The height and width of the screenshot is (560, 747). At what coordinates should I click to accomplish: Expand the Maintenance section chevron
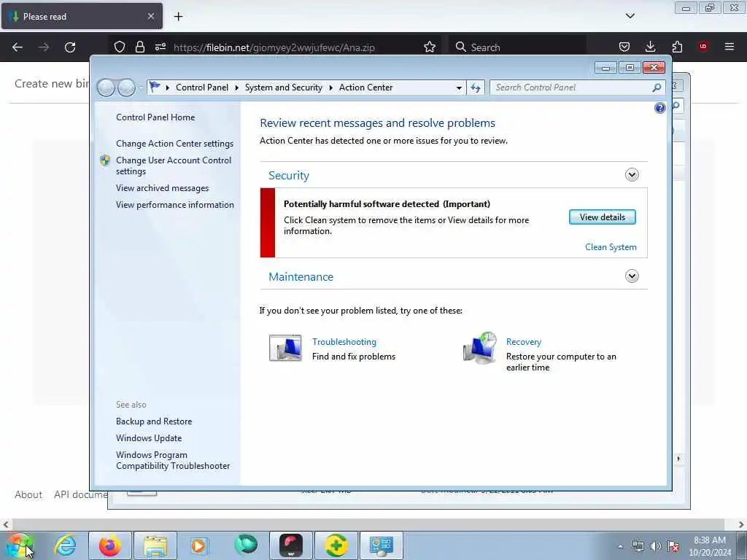tap(632, 276)
